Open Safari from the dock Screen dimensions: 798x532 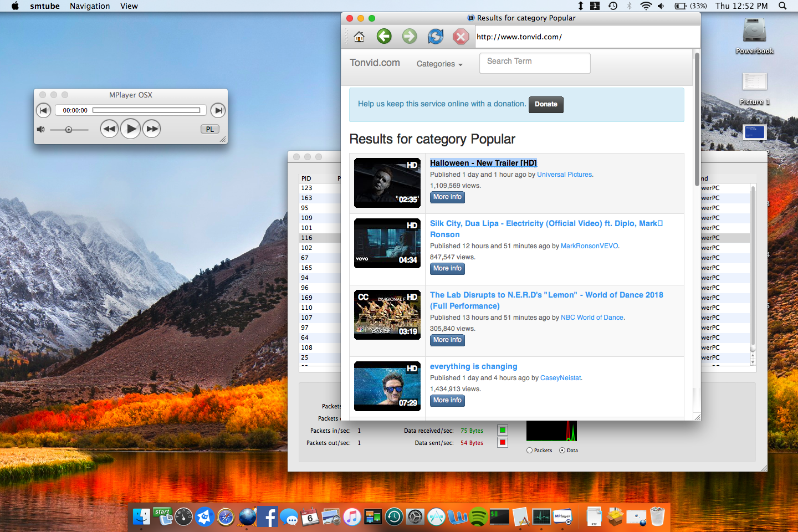226,516
